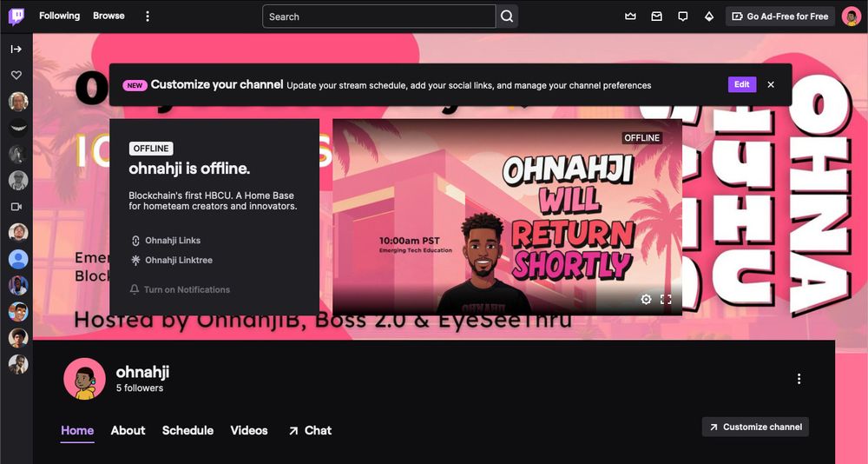
Task: Click the Customize channel button
Action: [756, 427]
